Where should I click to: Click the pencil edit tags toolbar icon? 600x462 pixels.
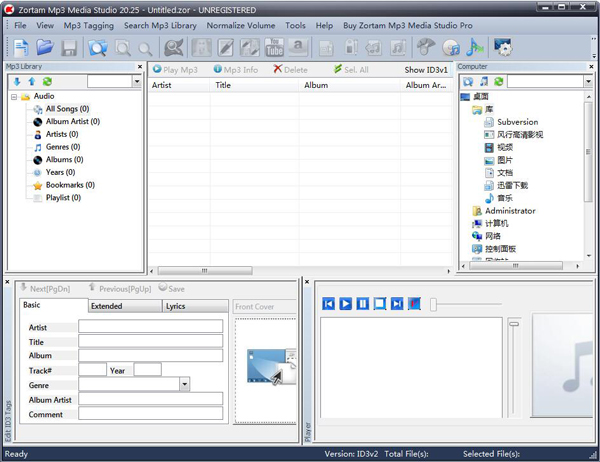225,48
